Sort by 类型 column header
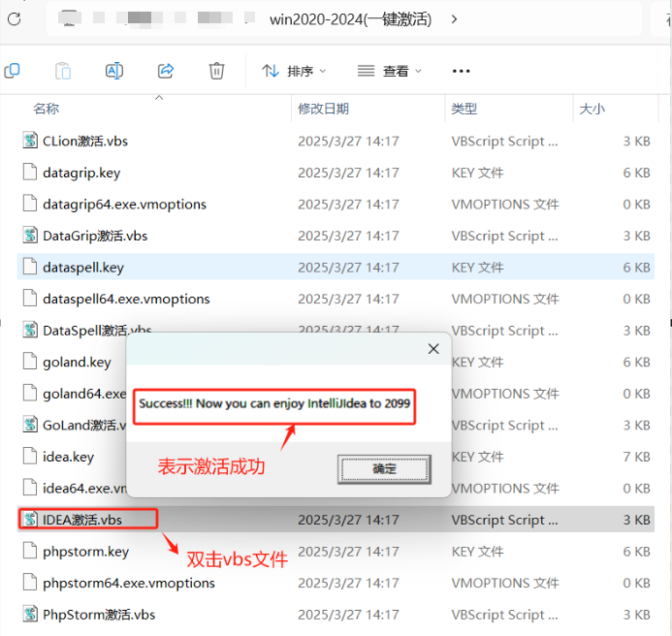The height and width of the screenshot is (636, 672). click(x=464, y=109)
